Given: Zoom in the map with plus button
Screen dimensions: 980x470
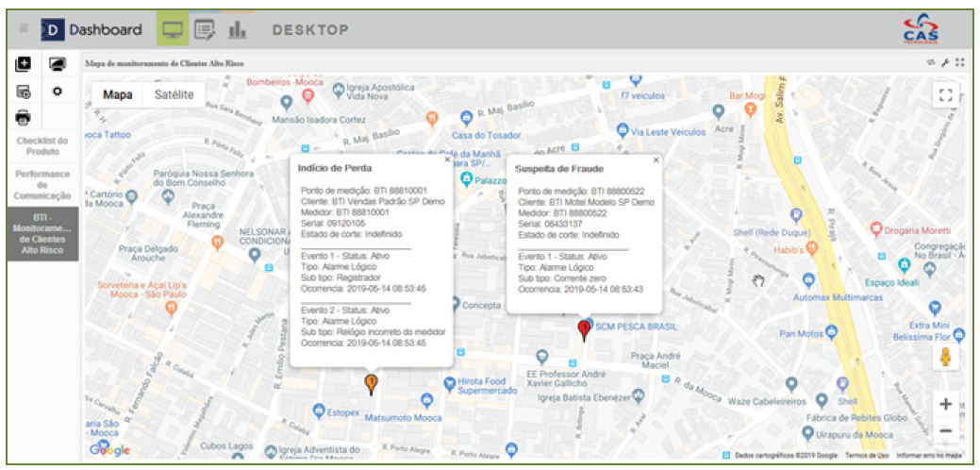Looking at the screenshot, I should tap(945, 404).
